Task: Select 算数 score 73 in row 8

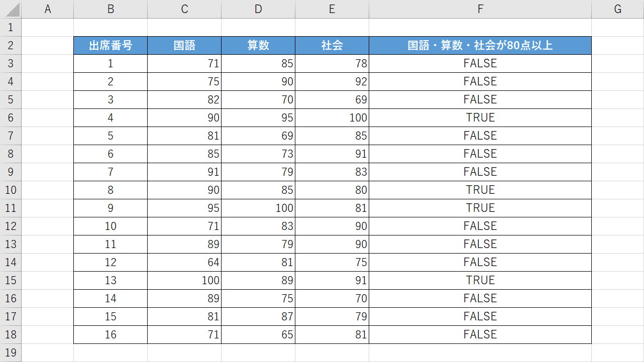Action: [x=258, y=154]
